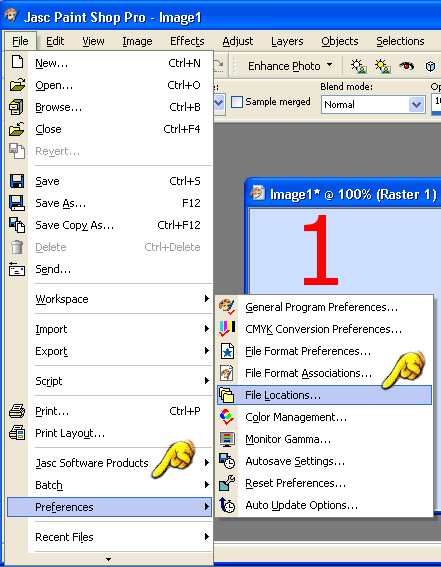Screen dimensions: 441x567
Task: Click the Color Management icon
Action: click(227, 417)
